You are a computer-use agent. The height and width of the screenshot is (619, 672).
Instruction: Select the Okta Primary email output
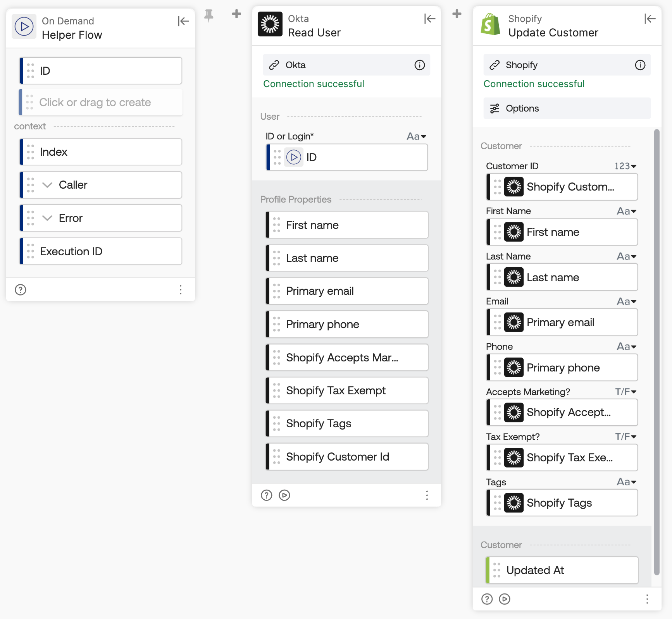coord(347,291)
